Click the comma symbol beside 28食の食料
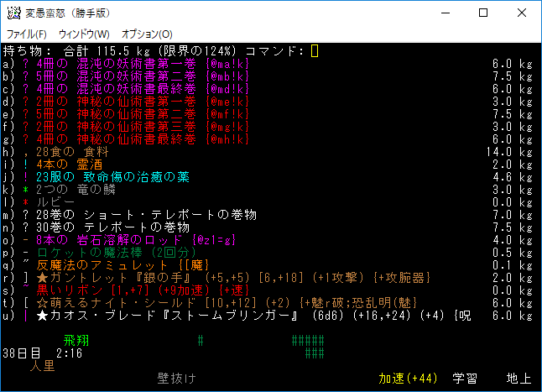 tap(28, 152)
